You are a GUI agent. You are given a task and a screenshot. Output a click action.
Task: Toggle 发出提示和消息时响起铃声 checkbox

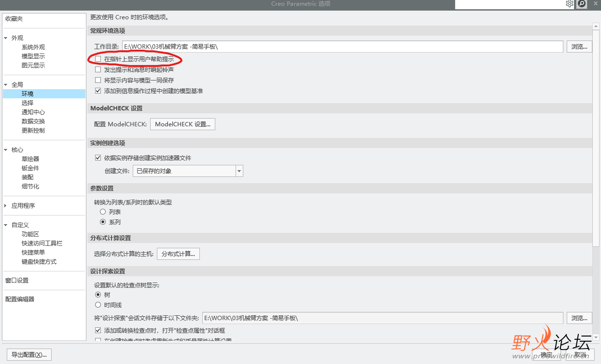pyautogui.click(x=98, y=69)
